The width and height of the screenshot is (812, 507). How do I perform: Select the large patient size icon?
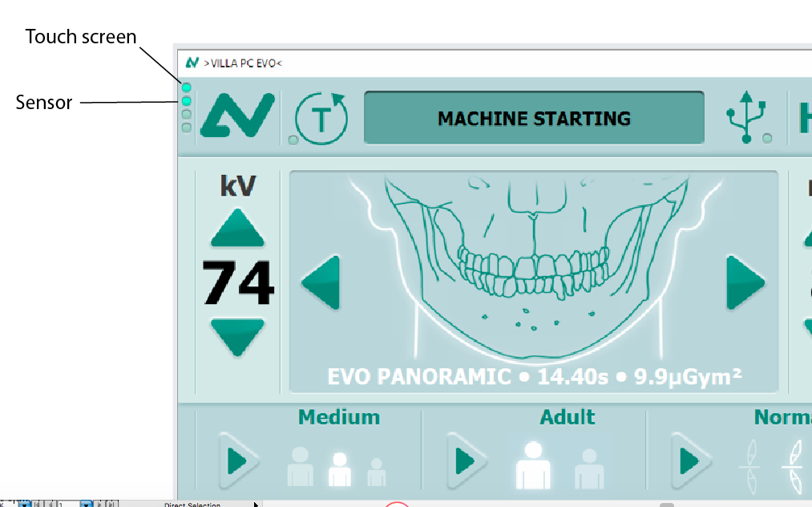click(301, 466)
